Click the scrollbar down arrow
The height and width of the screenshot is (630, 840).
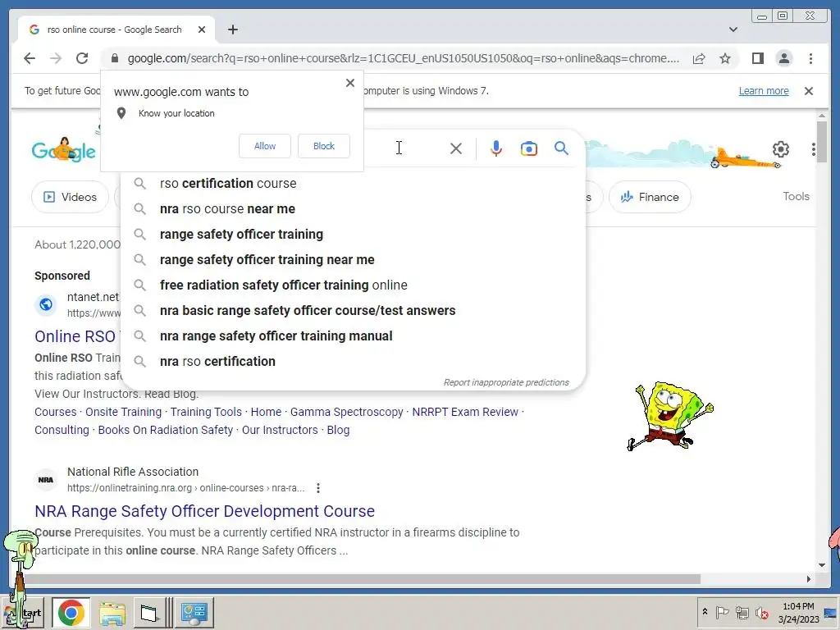821,564
